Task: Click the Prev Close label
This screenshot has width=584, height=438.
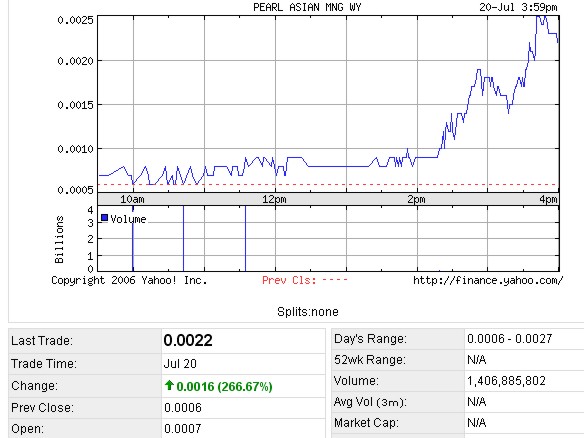Action: 42,408
